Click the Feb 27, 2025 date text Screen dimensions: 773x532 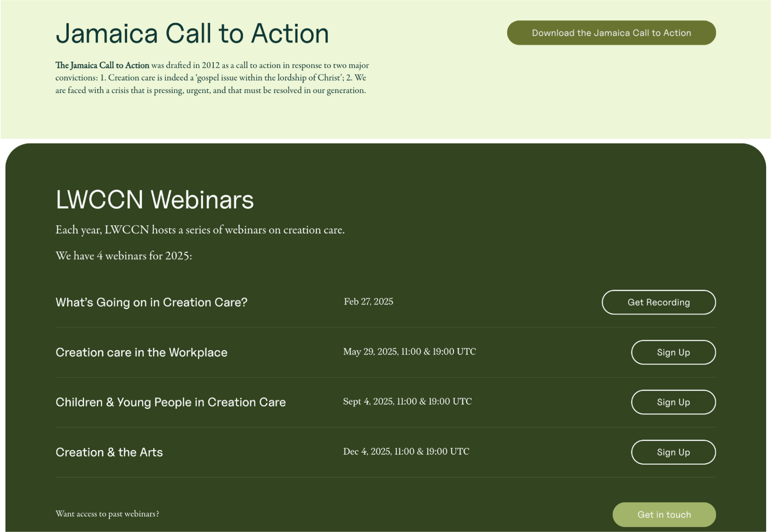coord(368,301)
